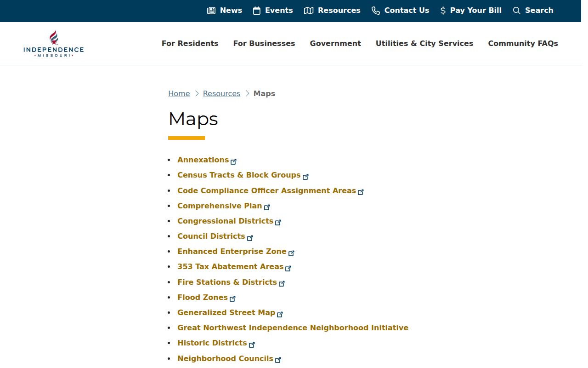Open Contact Us from top bar
588x368 pixels.
pyautogui.click(x=407, y=10)
